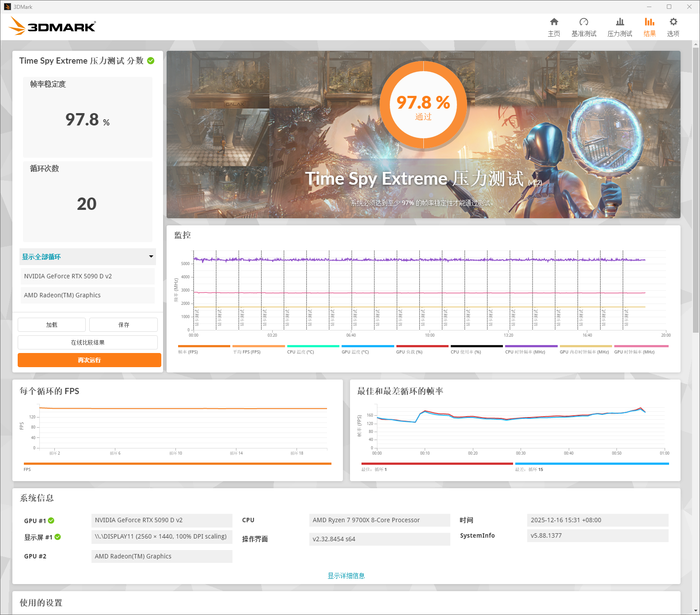
Task: Toggle the GPU 时钟频率 (MHz) legend series
Action: (641, 349)
